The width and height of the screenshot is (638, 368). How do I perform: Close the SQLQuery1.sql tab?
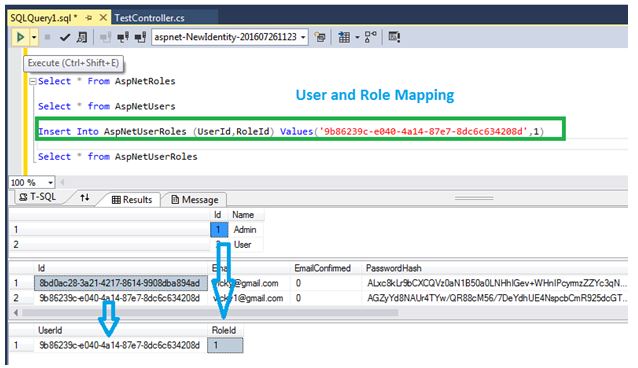pos(103,18)
